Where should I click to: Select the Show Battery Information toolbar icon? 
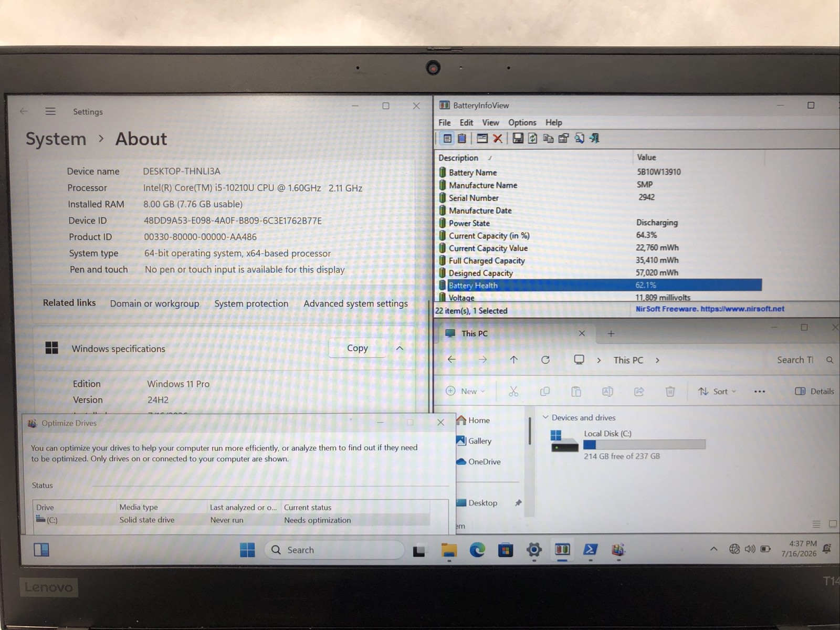[447, 139]
